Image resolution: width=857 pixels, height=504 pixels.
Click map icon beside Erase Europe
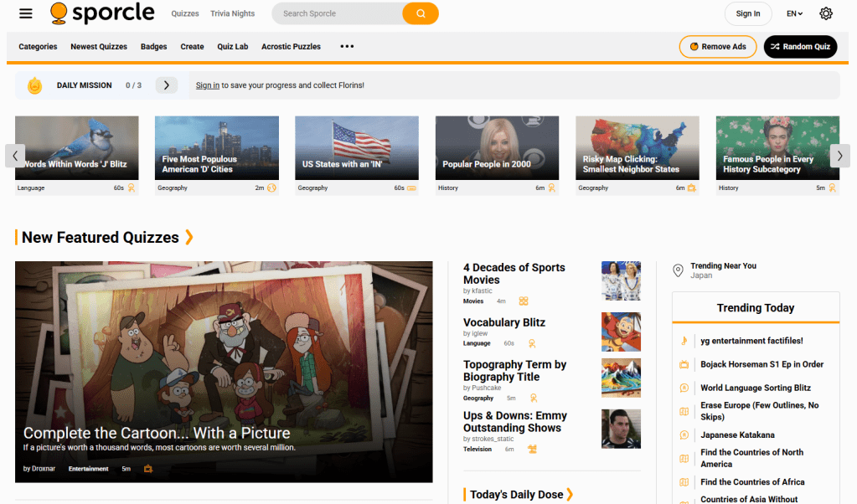pos(684,411)
